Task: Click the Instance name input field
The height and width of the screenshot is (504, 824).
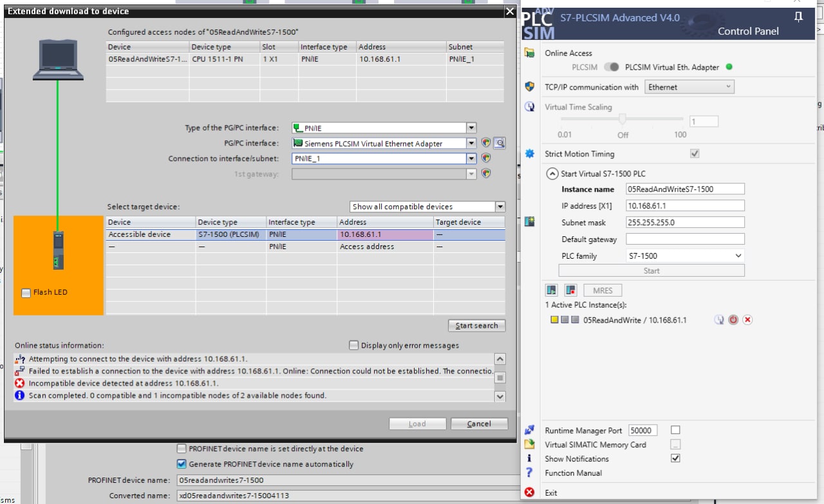Action: pyautogui.click(x=685, y=189)
